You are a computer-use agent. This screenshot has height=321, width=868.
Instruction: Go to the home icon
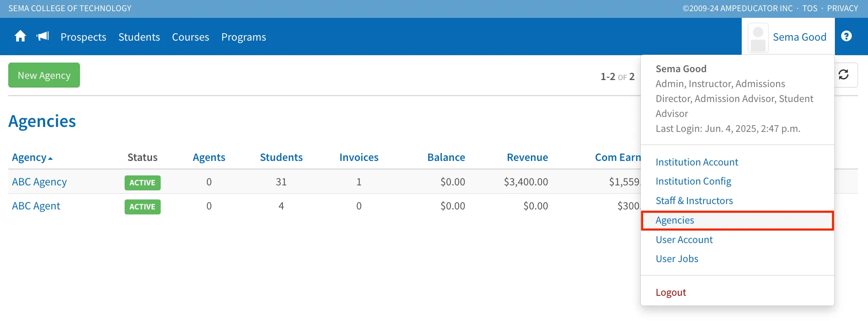[20, 36]
